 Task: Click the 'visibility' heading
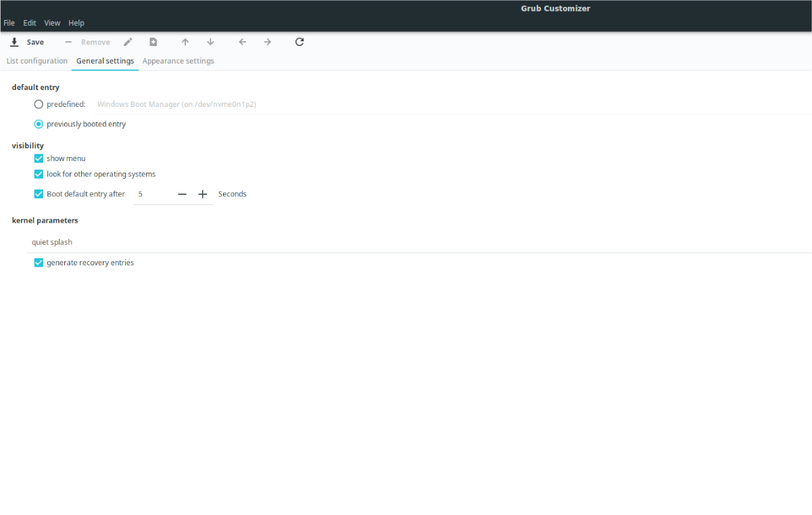[28, 145]
